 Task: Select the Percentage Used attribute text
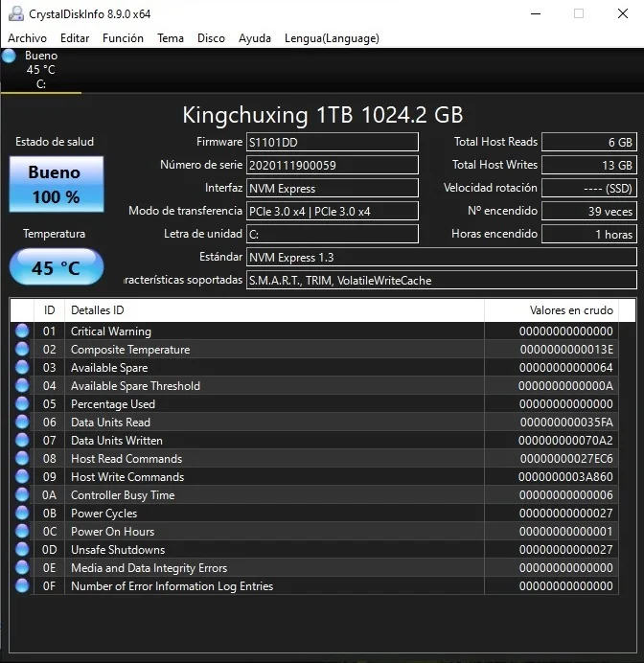click(x=113, y=403)
